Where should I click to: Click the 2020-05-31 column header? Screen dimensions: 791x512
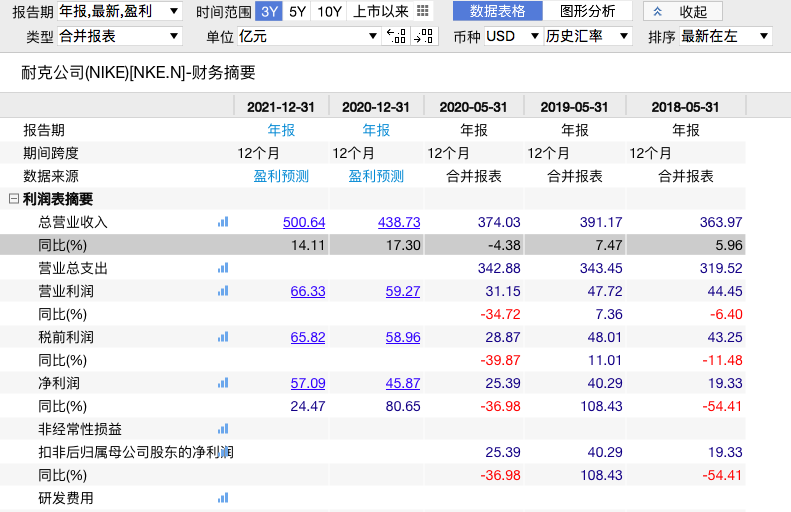tap(473, 107)
